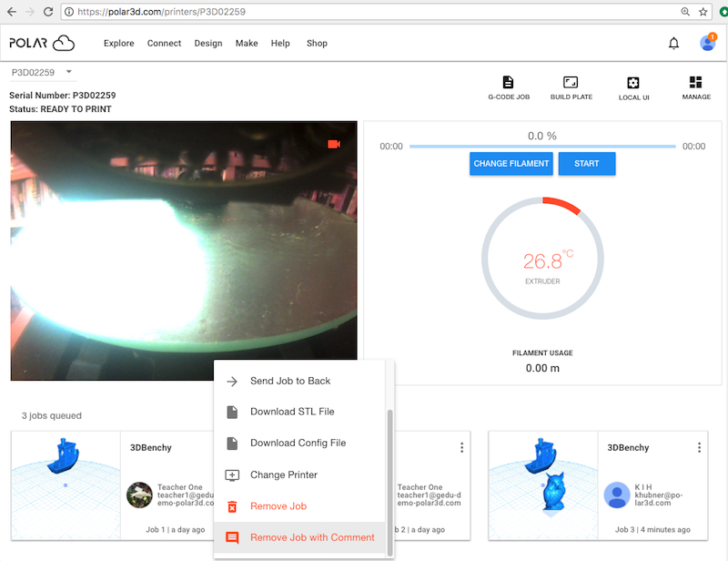Open the Help menu
The image size is (728, 561).
click(280, 43)
